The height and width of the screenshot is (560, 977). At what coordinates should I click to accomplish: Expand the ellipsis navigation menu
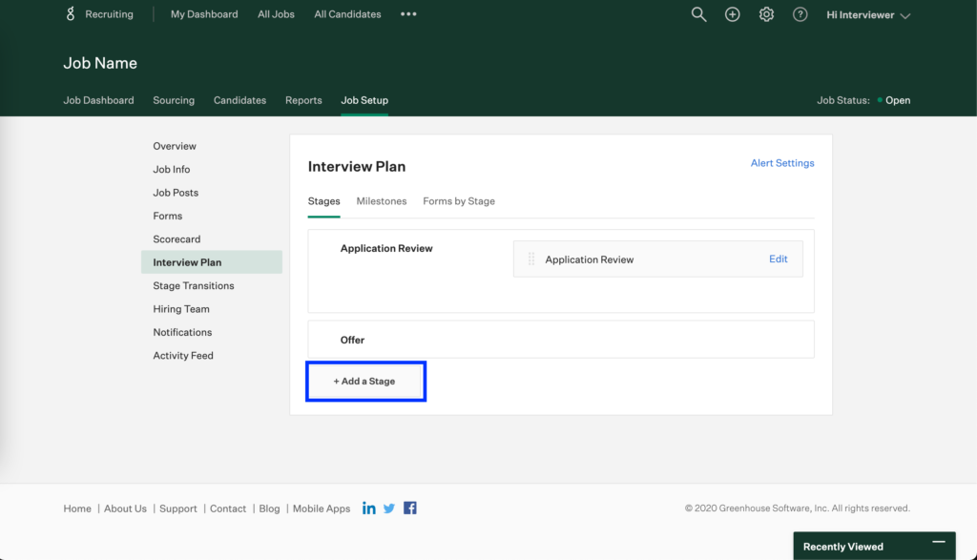pos(408,14)
